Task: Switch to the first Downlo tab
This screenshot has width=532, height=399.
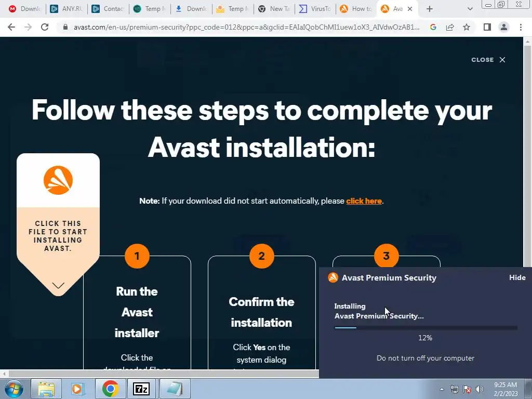Action: click(x=24, y=9)
